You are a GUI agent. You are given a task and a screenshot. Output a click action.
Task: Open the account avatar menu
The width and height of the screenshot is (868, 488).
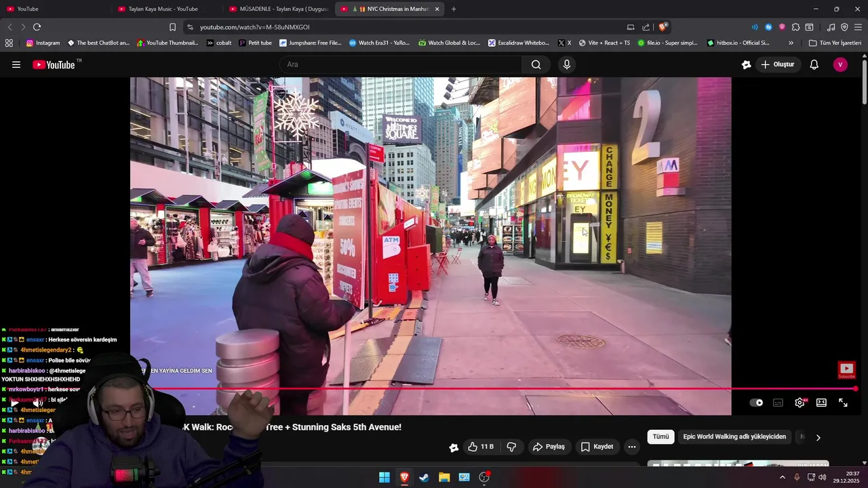tap(840, 64)
